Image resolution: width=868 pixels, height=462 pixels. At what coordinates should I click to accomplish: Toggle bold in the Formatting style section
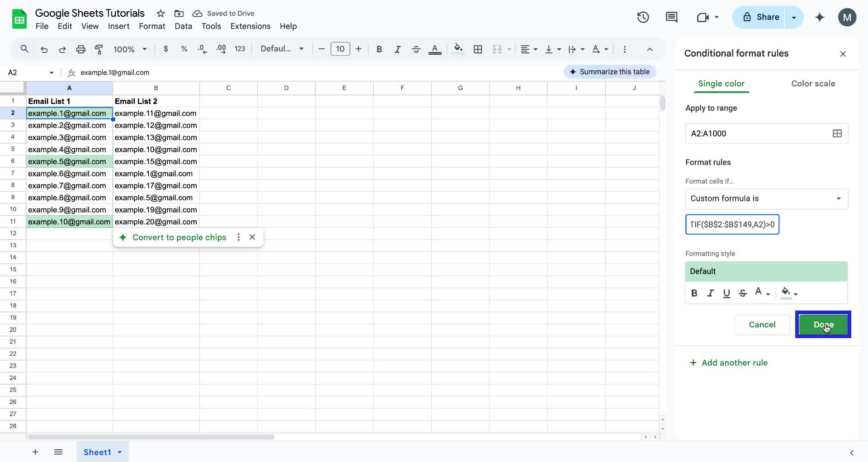point(694,293)
